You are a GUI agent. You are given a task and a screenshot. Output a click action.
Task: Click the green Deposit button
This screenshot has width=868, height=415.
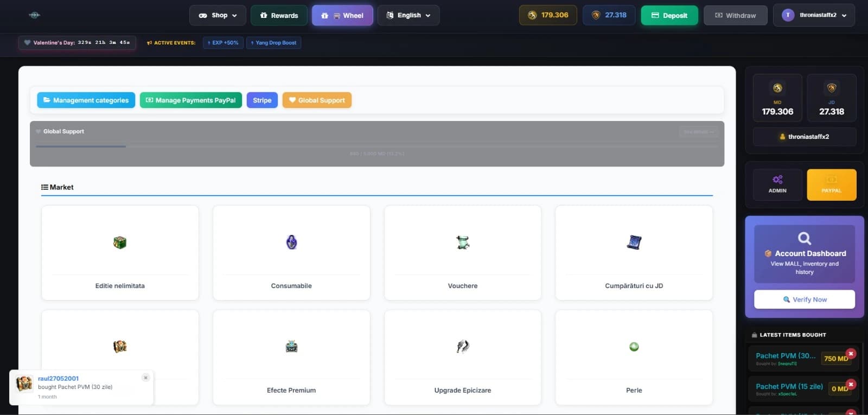(x=669, y=15)
